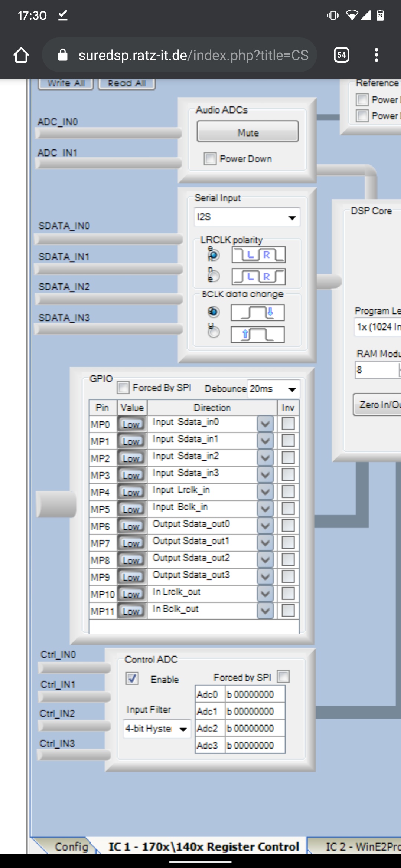The height and width of the screenshot is (868, 401).
Task: Click rising-edge BCLK data change waveform icon
Action: click(258, 334)
